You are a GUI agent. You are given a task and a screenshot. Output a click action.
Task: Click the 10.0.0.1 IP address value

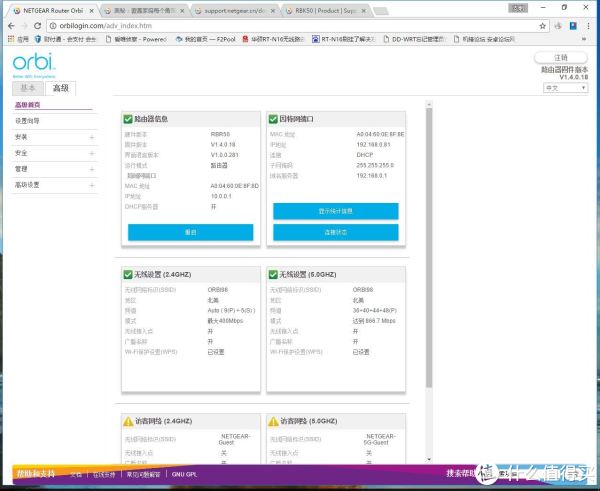221,196
